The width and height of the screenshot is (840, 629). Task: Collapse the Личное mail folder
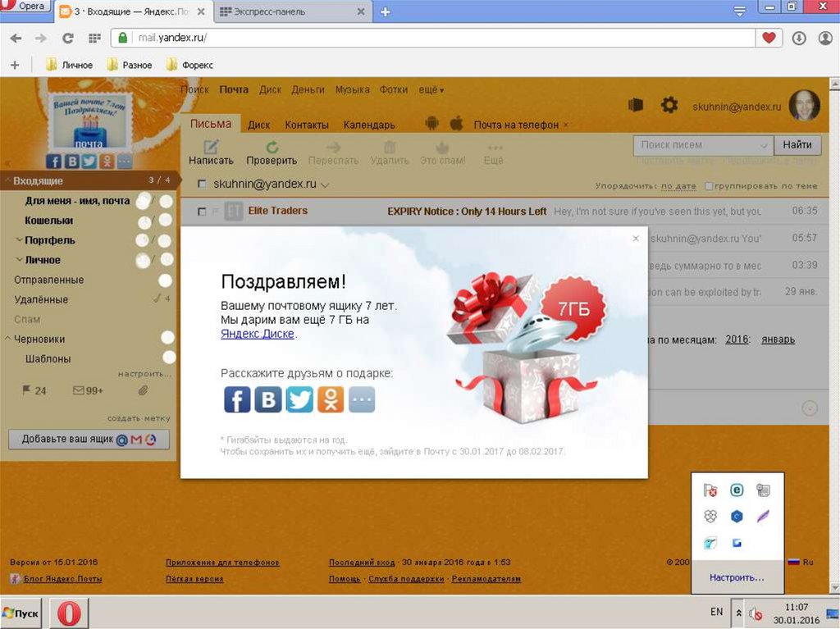click(20, 259)
